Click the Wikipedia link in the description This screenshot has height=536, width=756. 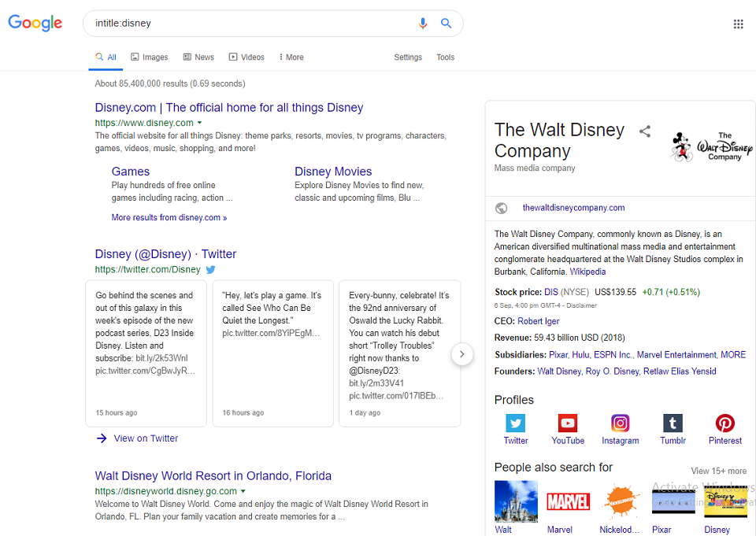click(587, 272)
